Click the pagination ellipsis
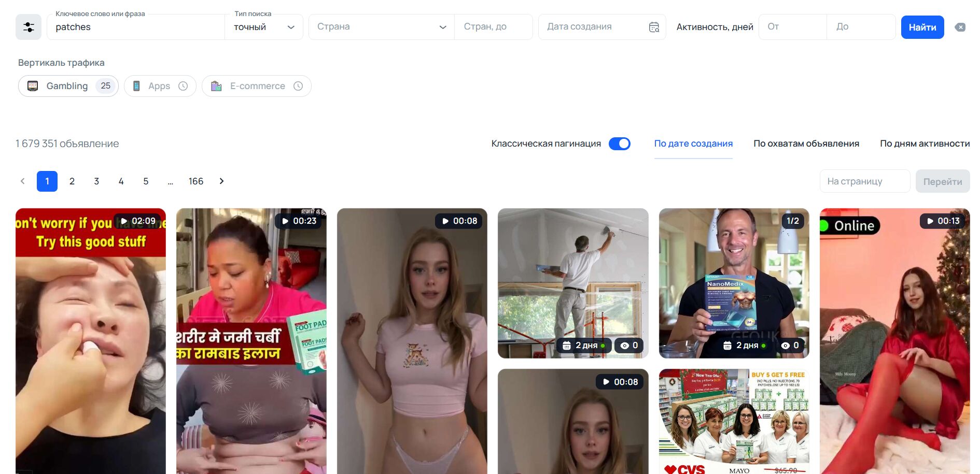This screenshot has height=474, width=980. point(170,181)
